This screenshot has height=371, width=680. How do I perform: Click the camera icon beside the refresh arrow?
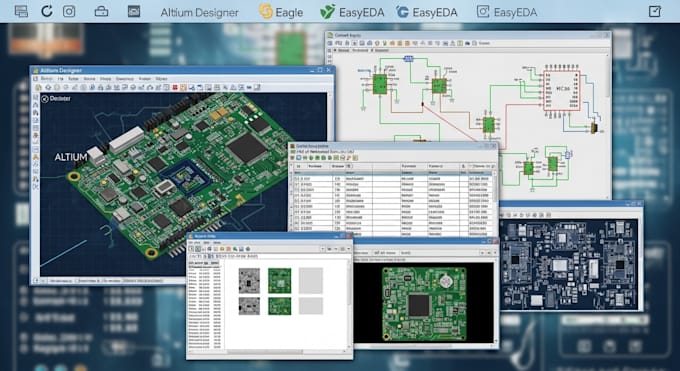click(x=69, y=11)
